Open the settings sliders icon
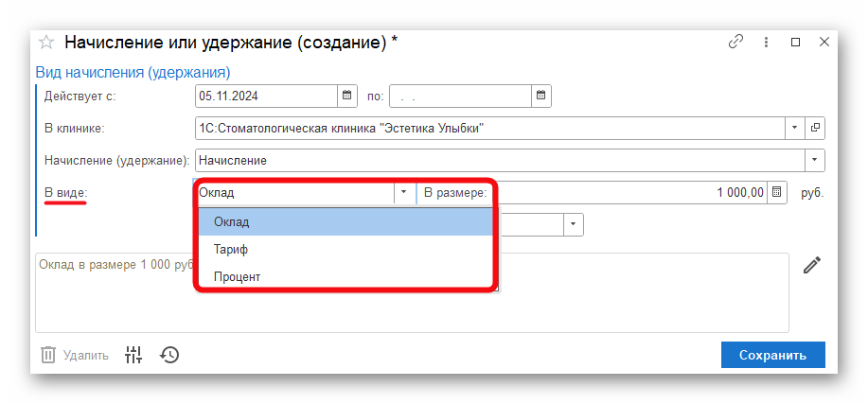 pyautogui.click(x=133, y=355)
